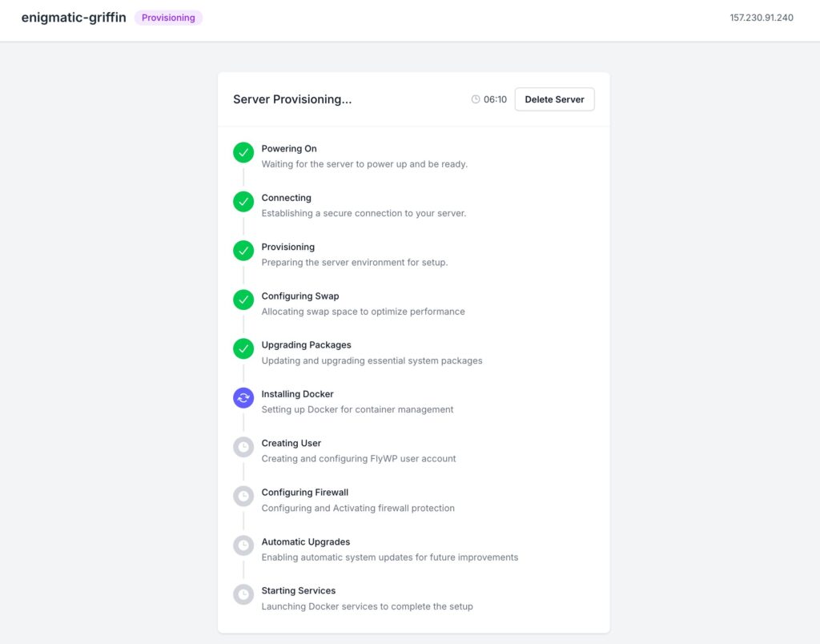Click the enigmatic-griffin server name
Viewport: 820px width, 644px height.
click(74, 18)
